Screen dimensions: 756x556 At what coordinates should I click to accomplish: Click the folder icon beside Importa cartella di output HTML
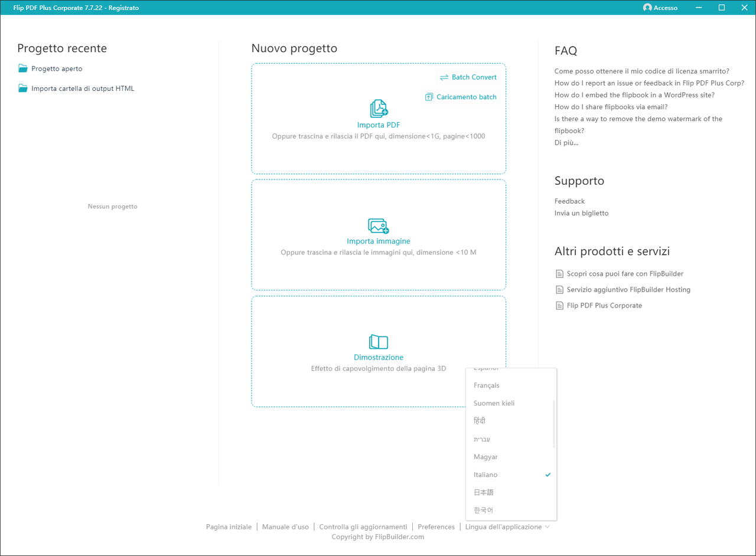point(23,89)
